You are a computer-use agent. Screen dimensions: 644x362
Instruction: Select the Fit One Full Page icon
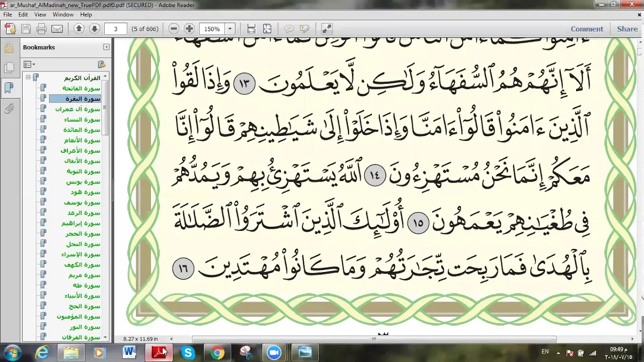(x=267, y=29)
